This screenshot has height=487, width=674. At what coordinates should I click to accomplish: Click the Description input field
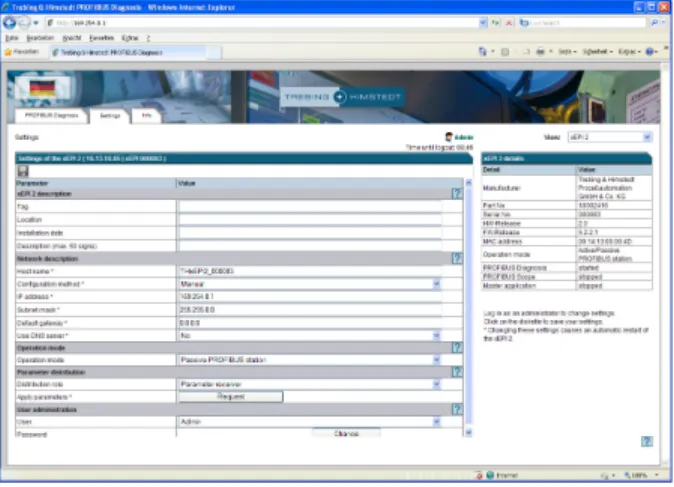[x=310, y=246]
